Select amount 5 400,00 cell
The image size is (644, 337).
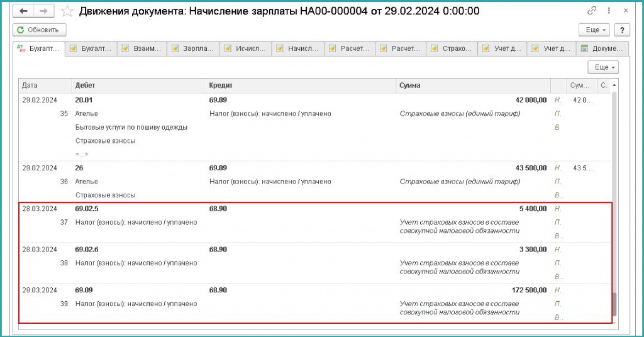533,209
